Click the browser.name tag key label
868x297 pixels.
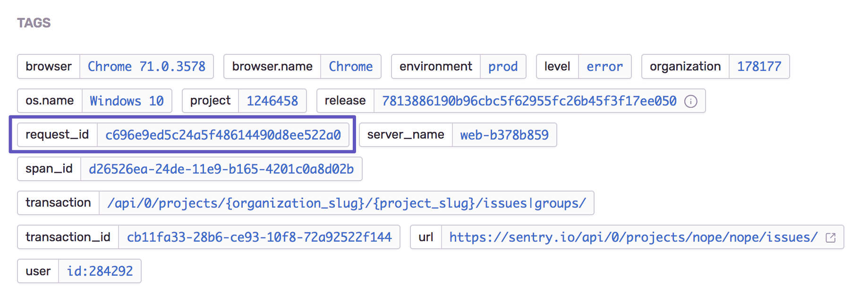[272, 67]
